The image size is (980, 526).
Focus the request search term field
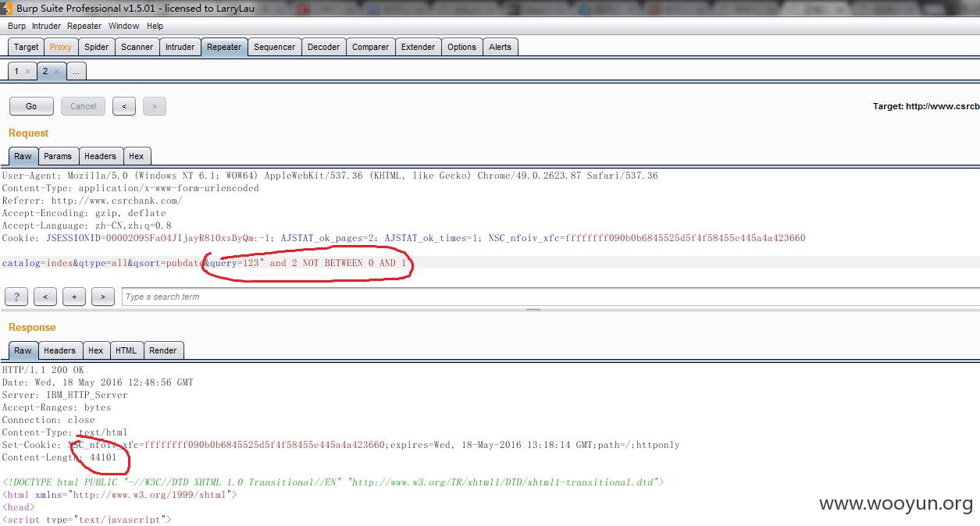tap(551, 297)
